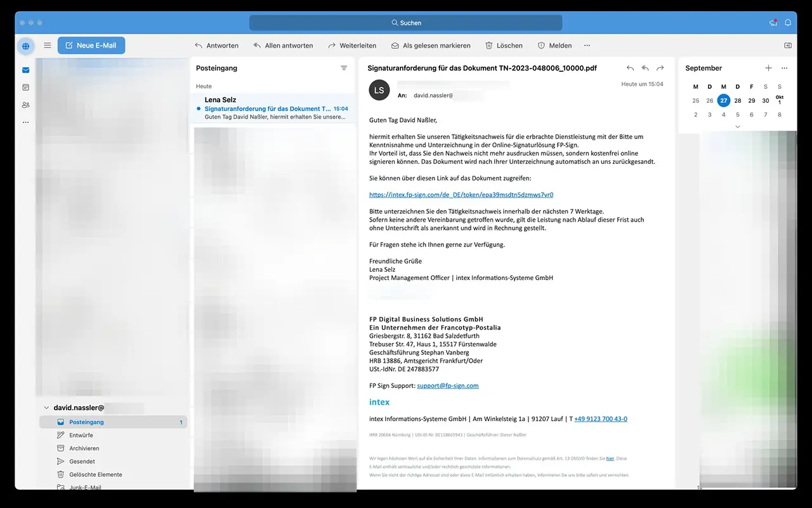The width and height of the screenshot is (812, 508).
Task: Click the reply arrow in message header
Action: [630, 68]
